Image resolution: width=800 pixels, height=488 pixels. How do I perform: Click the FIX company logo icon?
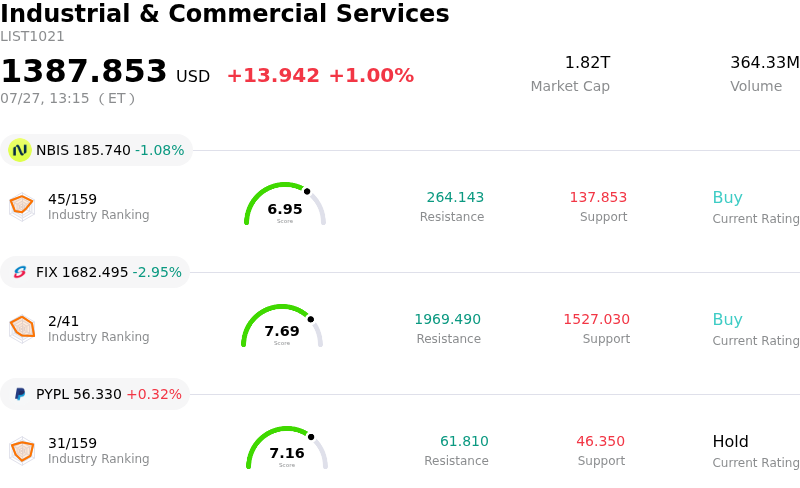[x=20, y=272]
